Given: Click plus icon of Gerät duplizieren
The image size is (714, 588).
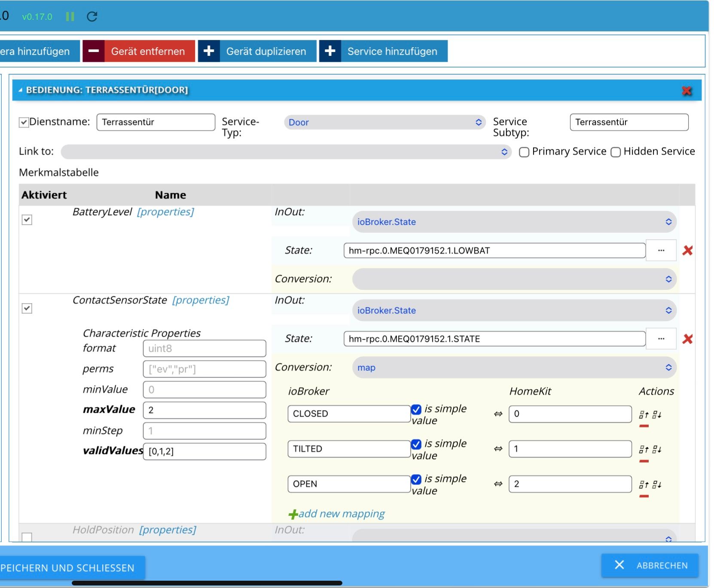Looking at the screenshot, I should pos(209,51).
